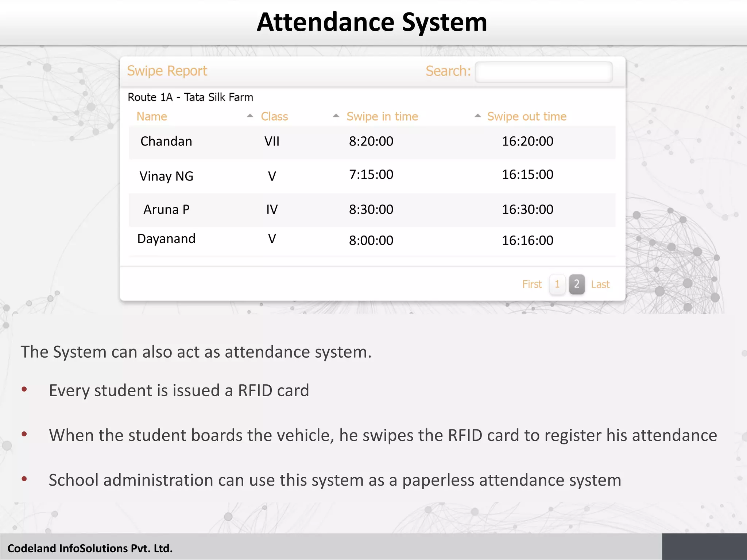The width and height of the screenshot is (747, 560).
Task: Open page 1 of the report
Action: tap(557, 284)
